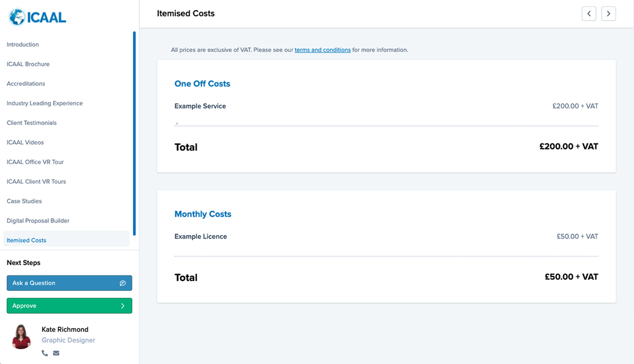Open the terms and conditions link
This screenshot has width=634, height=364.
322,50
